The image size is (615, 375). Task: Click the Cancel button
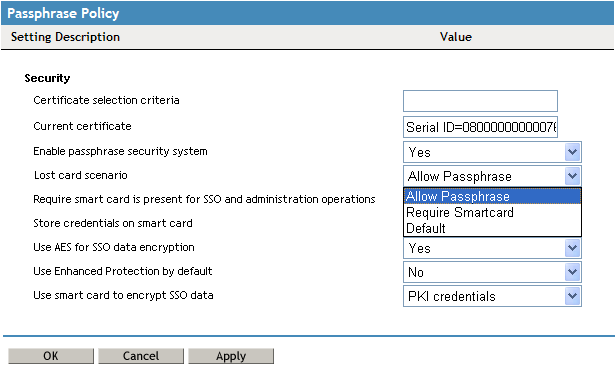pos(141,356)
